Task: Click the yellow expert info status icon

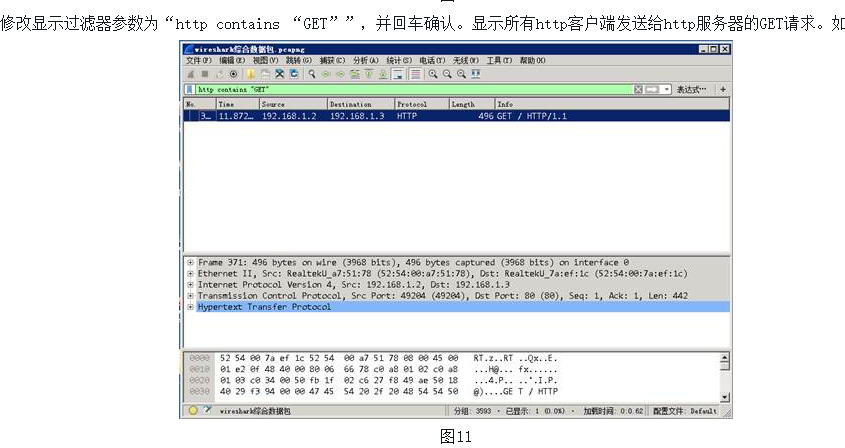Action: (193, 411)
